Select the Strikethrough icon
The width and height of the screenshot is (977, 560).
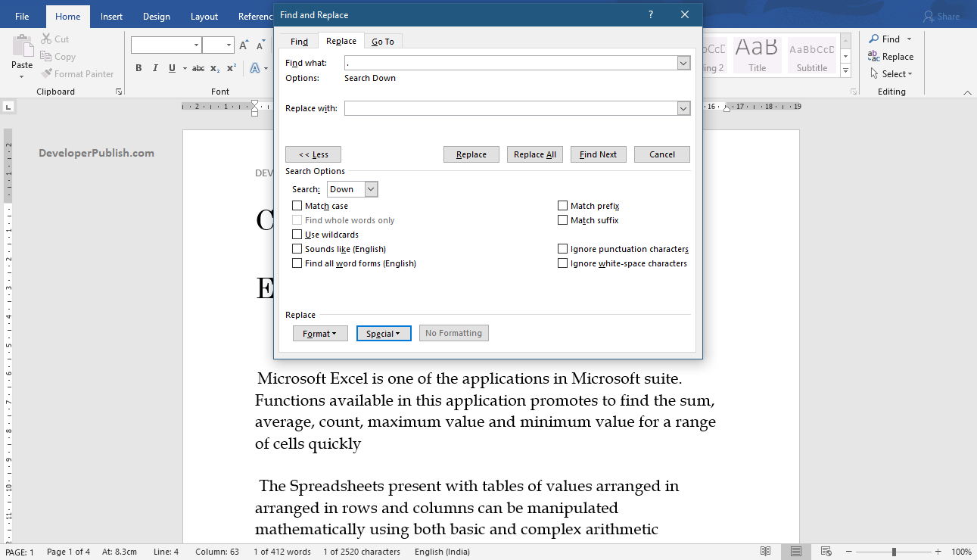(x=198, y=67)
